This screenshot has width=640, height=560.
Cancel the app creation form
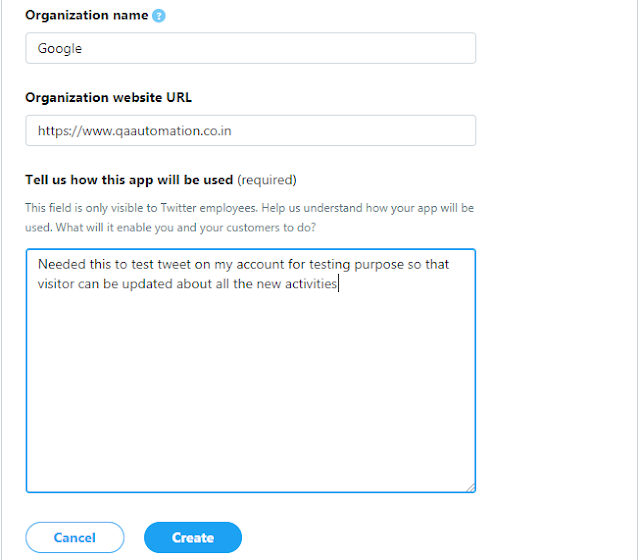coord(75,537)
